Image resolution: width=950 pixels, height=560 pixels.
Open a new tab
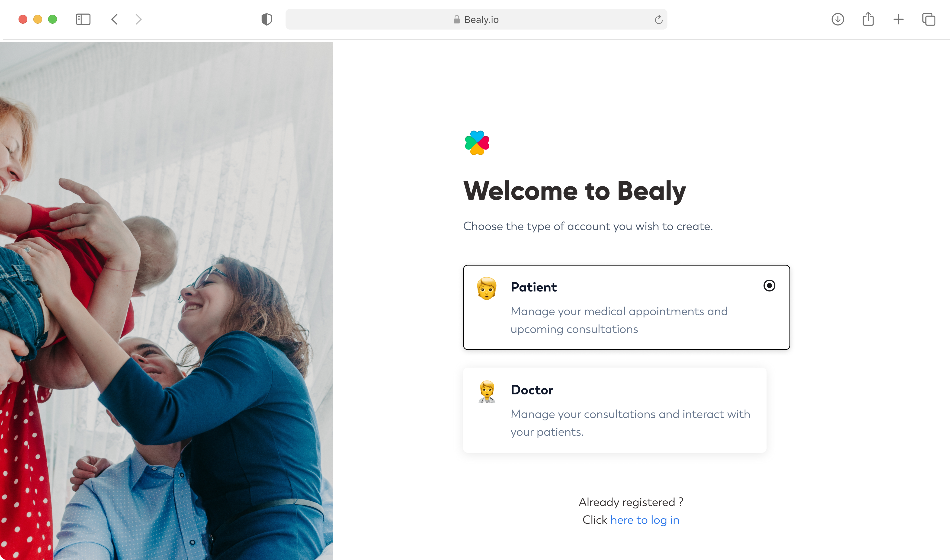pos(898,19)
